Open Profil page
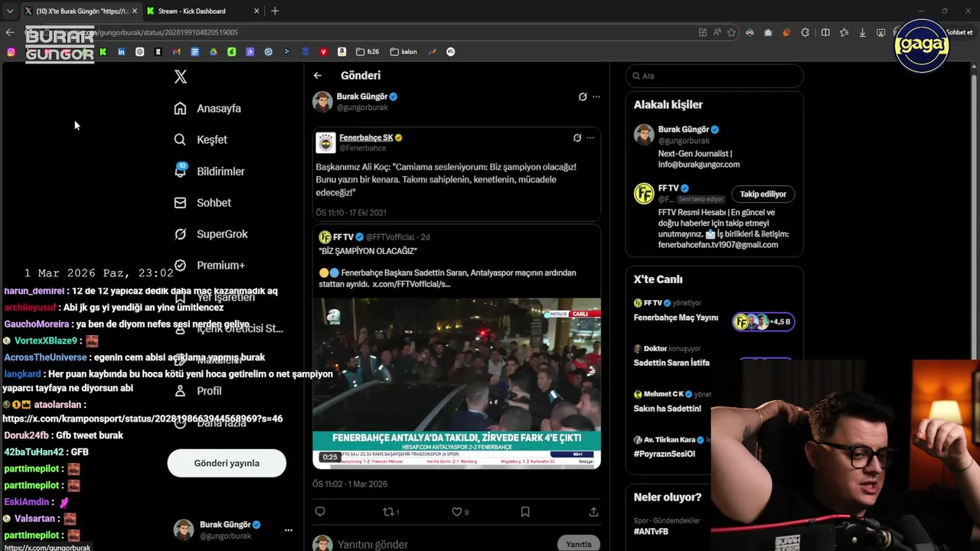980x551 pixels. 198,391
